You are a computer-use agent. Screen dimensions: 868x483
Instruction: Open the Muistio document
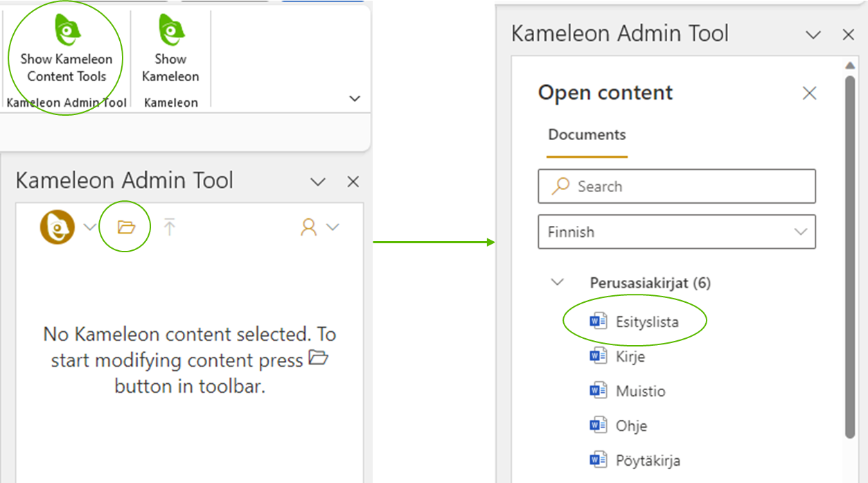coord(640,392)
